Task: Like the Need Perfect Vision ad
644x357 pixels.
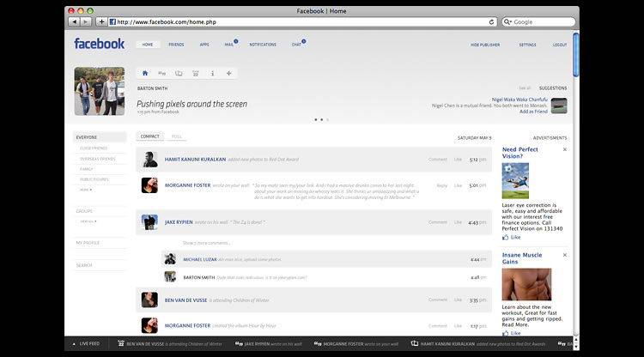Action: (x=515, y=237)
